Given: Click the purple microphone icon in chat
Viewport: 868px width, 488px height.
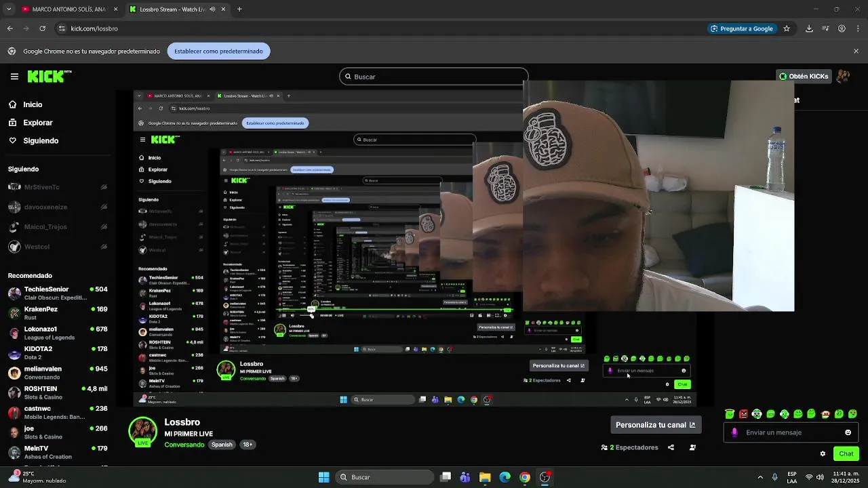Looking at the screenshot, I should coord(734,432).
